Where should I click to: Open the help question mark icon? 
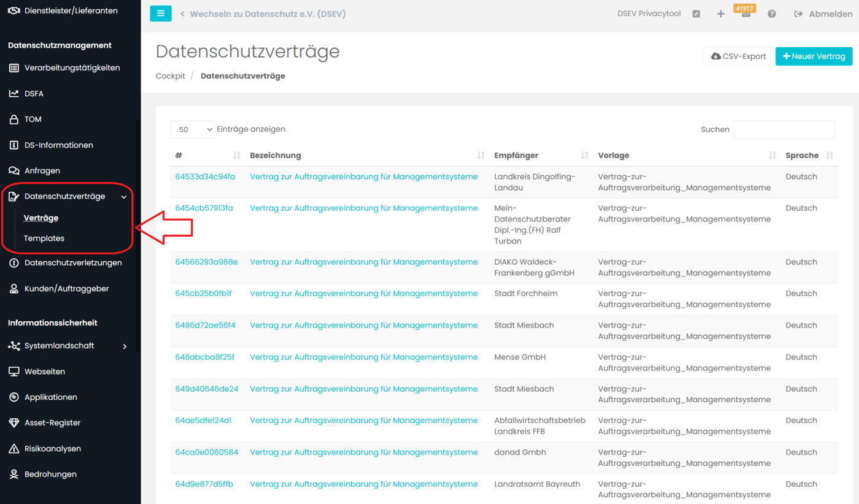[x=772, y=14]
